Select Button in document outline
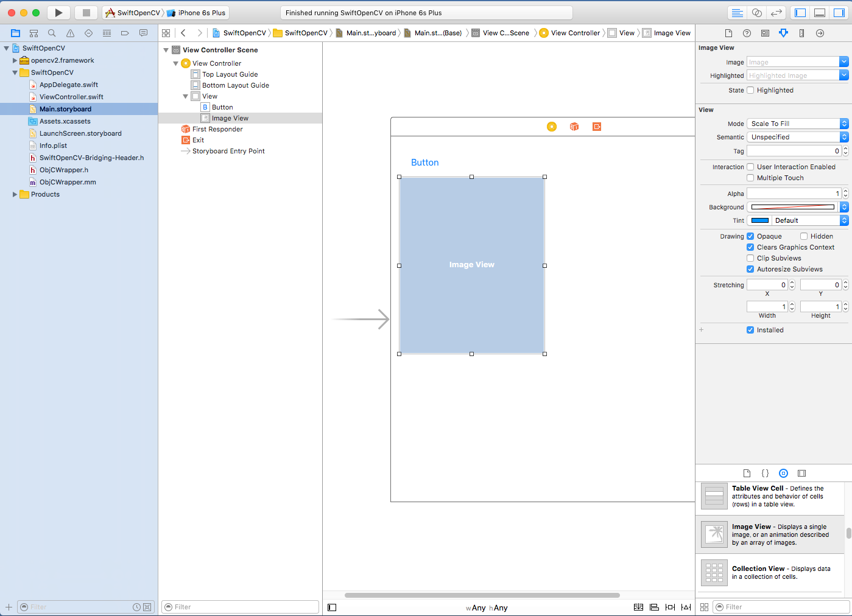 tap(222, 107)
